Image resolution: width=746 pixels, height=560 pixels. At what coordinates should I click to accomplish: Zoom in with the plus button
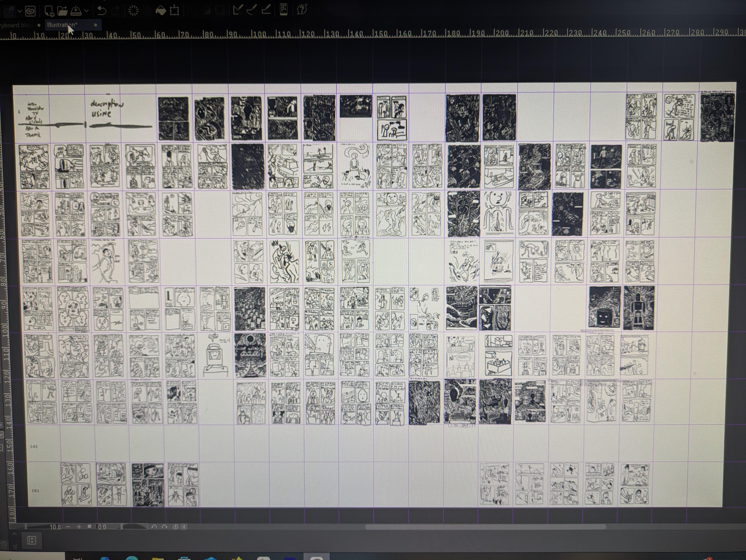coord(79,527)
